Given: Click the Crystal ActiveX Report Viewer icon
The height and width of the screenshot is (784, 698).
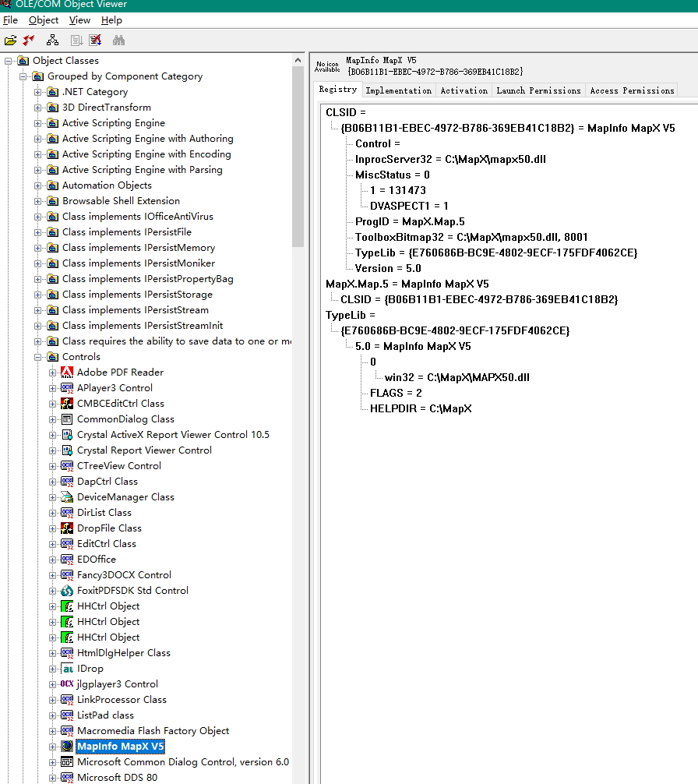Looking at the screenshot, I should click(x=67, y=435).
